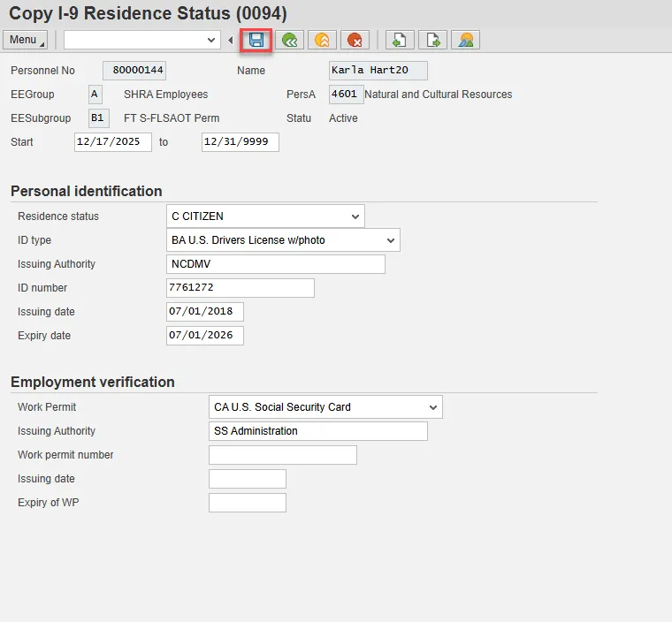The image size is (672, 622).
Task: Click the Start date field
Action: point(113,142)
